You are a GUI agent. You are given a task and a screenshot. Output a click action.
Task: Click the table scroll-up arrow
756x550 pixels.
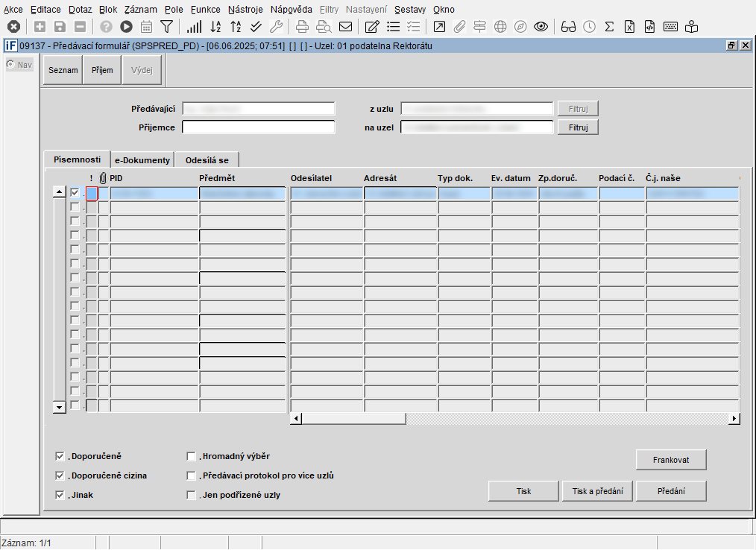pos(60,192)
